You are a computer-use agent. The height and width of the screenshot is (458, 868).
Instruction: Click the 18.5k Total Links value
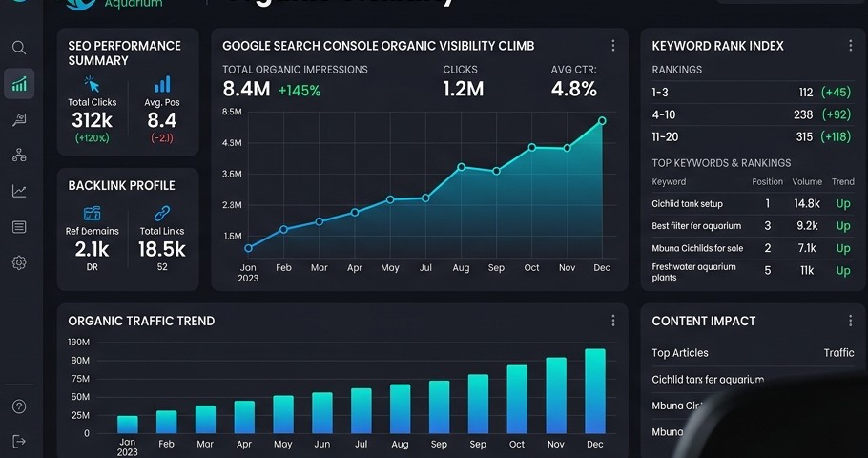(161, 249)
